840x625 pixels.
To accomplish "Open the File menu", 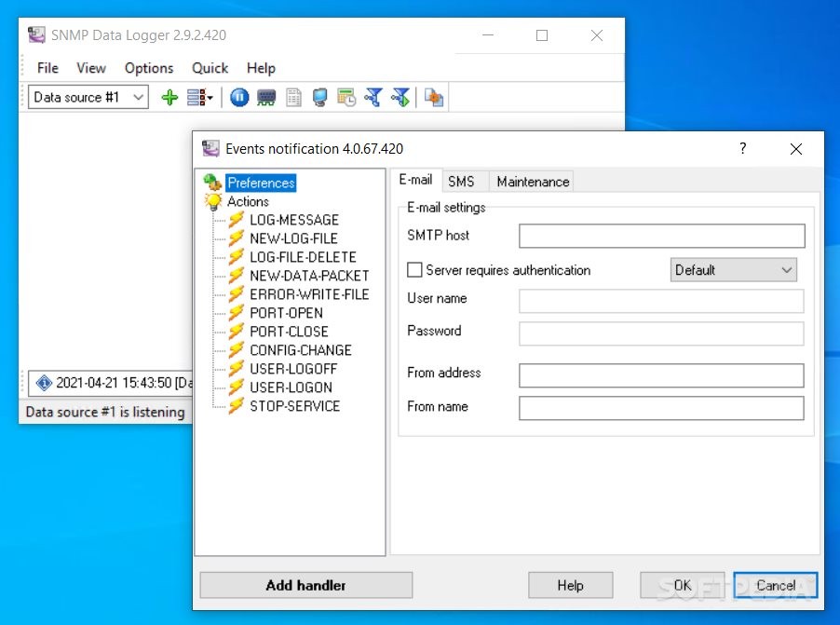I will click(47, 68).
